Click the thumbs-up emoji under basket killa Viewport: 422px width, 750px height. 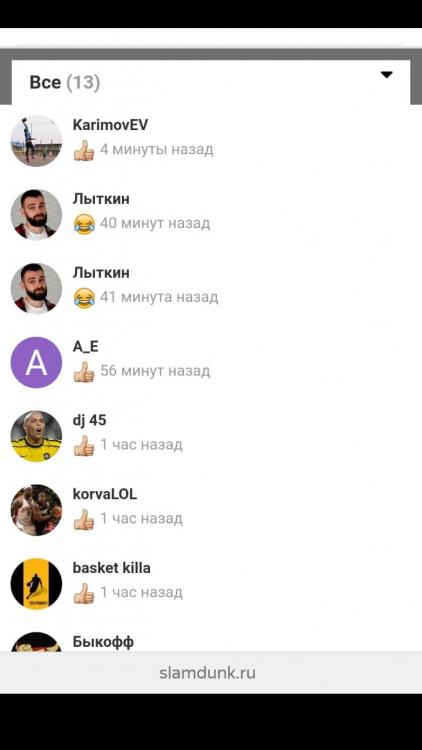tap(84, 593)
